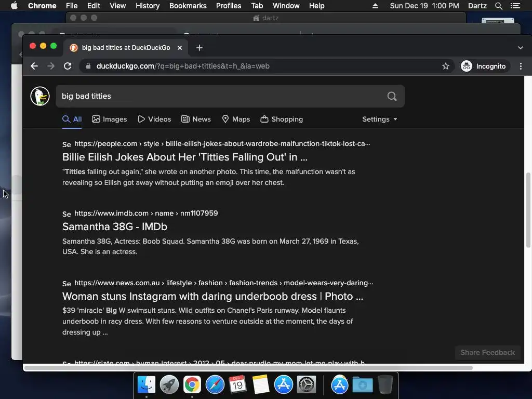The image size is (532, 399).
Task: Open App Store from the Dock
Action: point(283,385)
